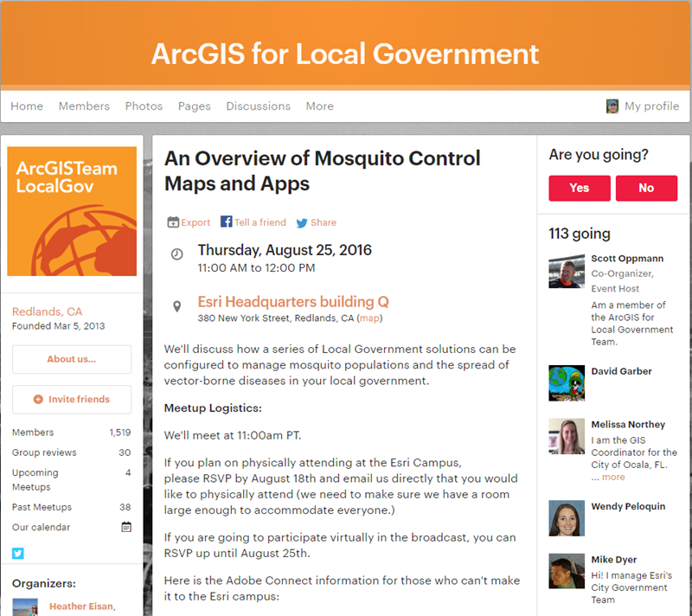Open the group's Twitter icon in sidebar
The width and height of the screenshot is (692, 616).
pyautogui.click(x=18, y=553)
